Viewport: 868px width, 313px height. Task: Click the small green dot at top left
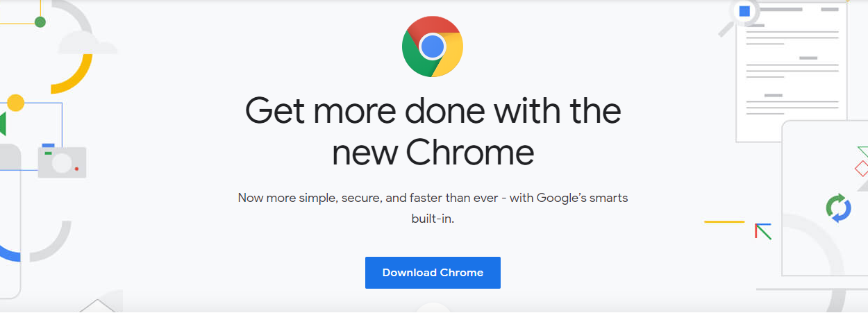point(40,22)
